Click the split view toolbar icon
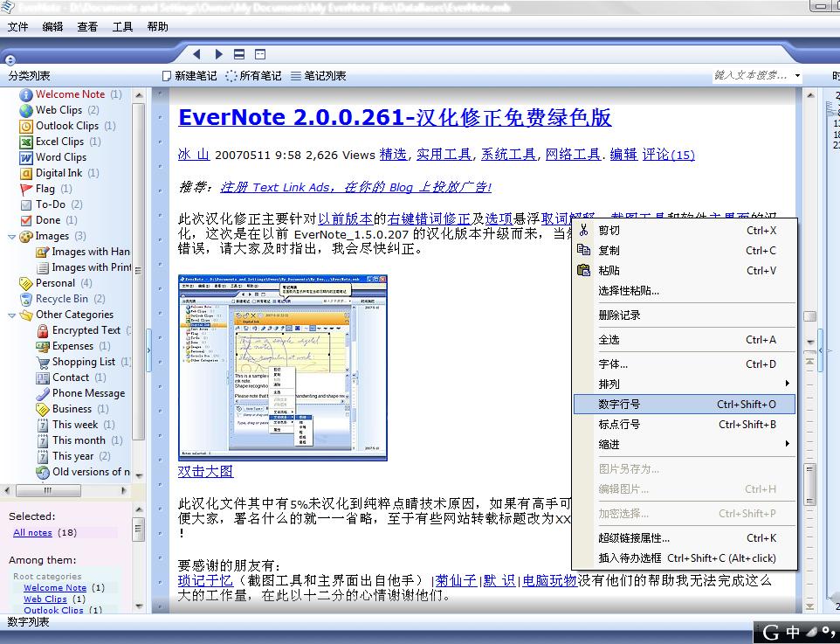 coord(239,54)
